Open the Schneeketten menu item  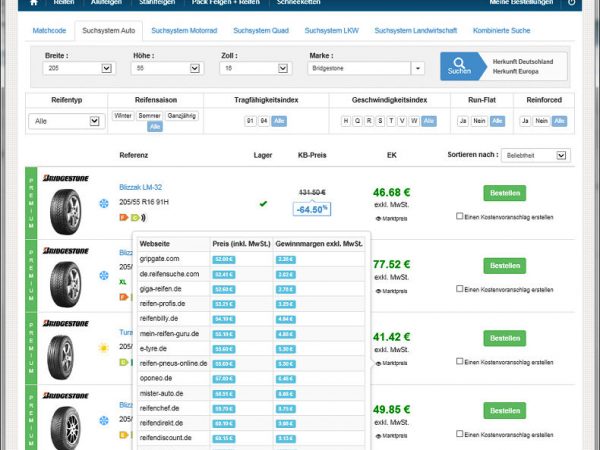(299, 2)
